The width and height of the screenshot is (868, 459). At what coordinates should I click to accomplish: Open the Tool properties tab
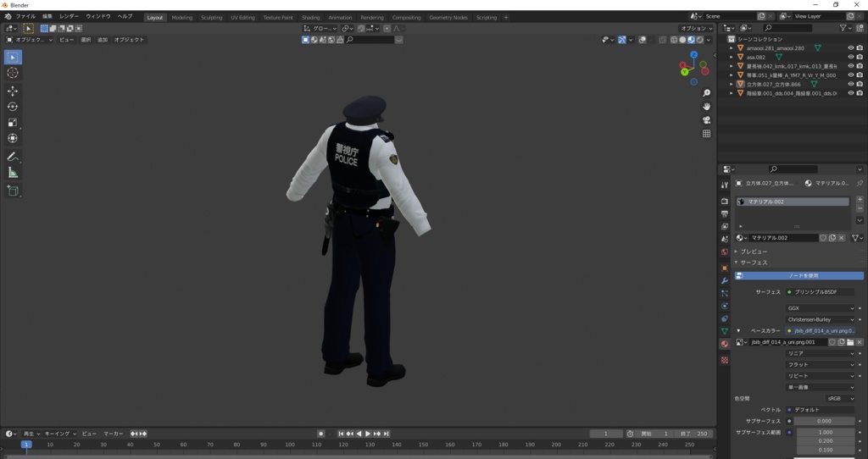725,185
